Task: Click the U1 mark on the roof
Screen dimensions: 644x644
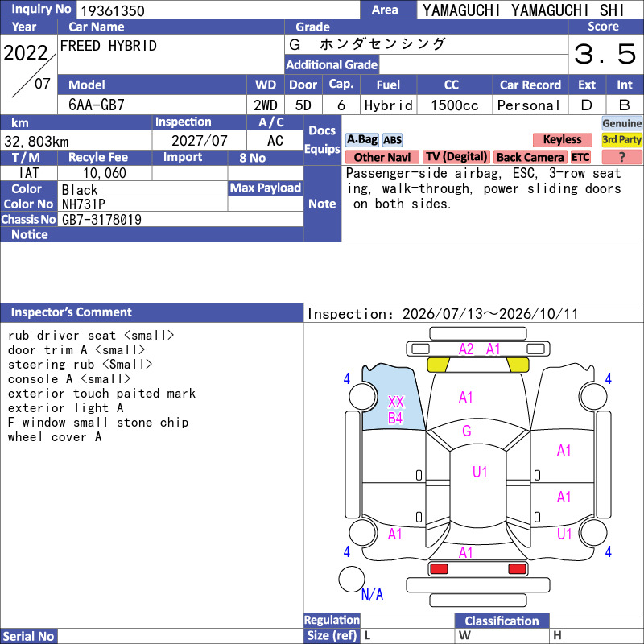Action: [480, 472]
